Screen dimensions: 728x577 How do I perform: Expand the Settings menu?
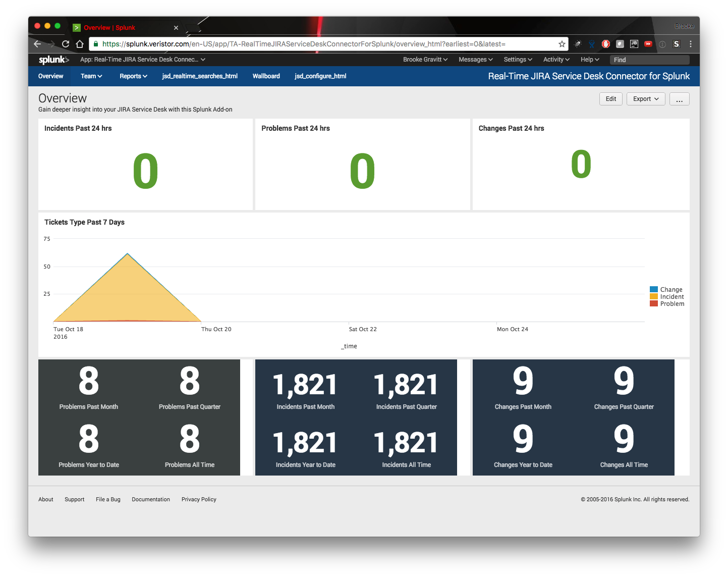pyautogui.click(x=518, y=60)
